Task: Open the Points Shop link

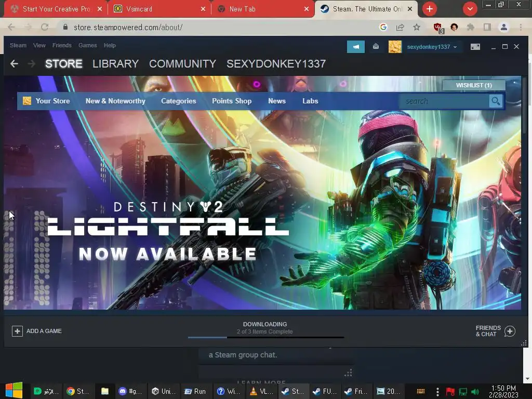Action: tap(232, 101)
